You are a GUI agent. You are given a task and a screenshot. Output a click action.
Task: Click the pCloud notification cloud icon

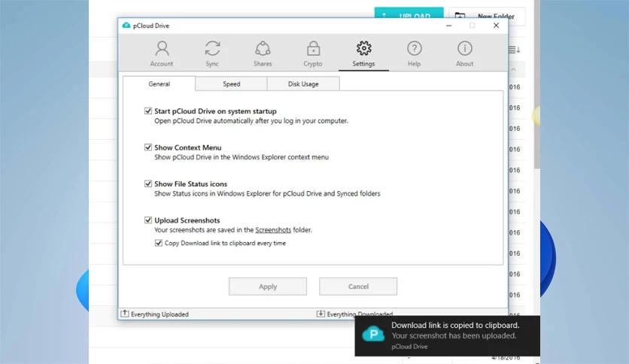(373, 333)
